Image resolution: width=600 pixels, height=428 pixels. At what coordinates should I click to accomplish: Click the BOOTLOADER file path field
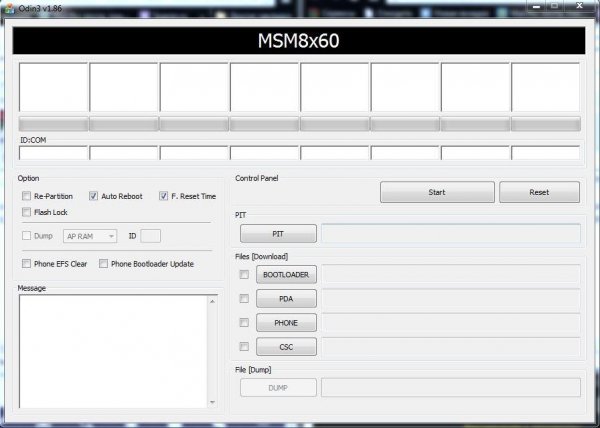pyautogui.click(x=451, y=274)
